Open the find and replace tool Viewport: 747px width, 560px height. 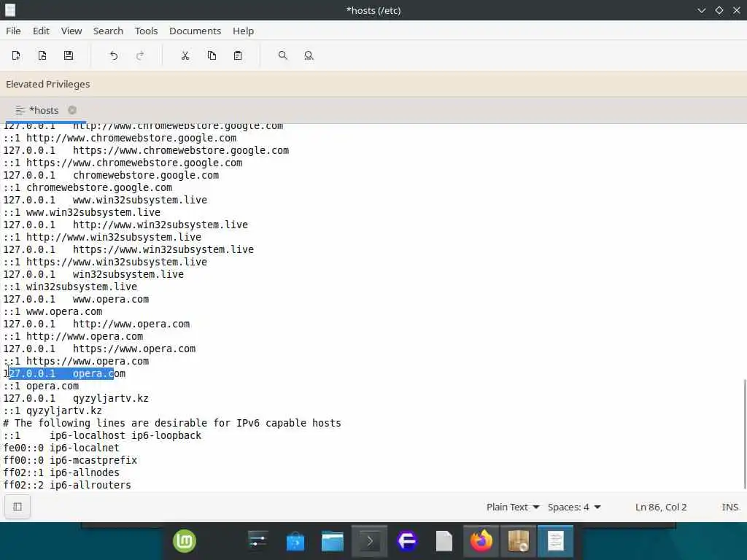(x=309, y=55)
